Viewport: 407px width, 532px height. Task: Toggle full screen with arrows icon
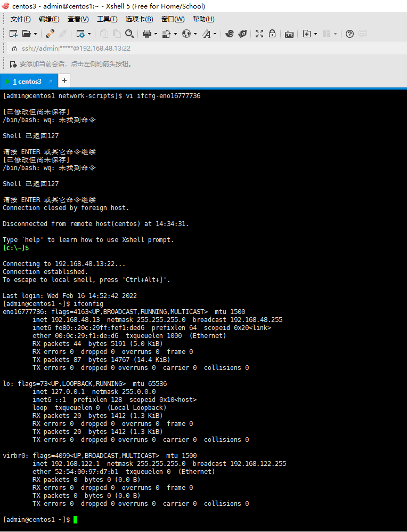click(x=259, y=34)
